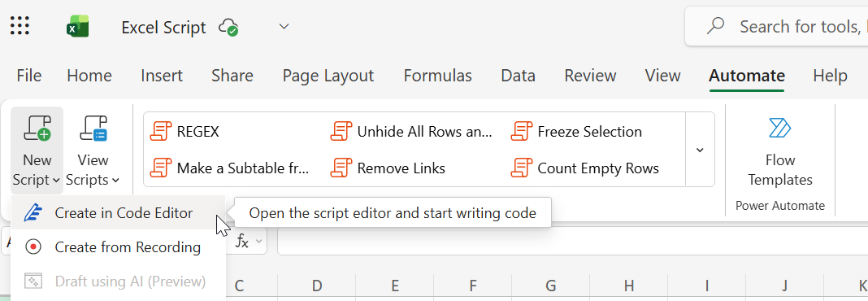Switch to the Data tab
This screenshot has height=301, width=868.
coord(519,76)
